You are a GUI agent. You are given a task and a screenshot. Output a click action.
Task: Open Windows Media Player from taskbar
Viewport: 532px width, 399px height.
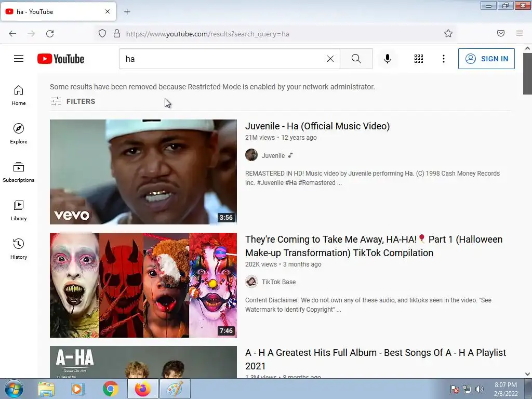(77, 389)
